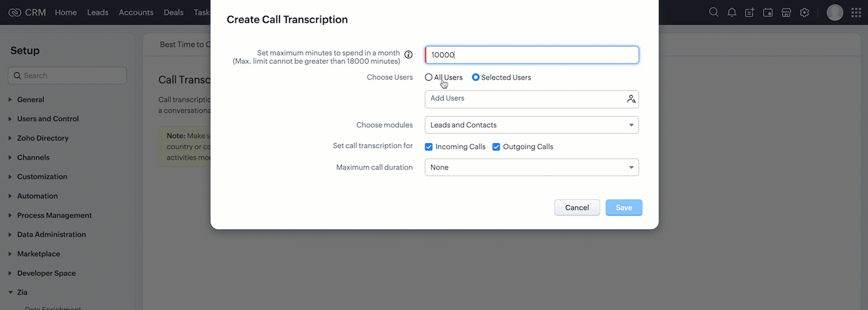Open the Marketplace store icon
The width and height of the screenshot is (868, 310).
(x=786, y=12)
